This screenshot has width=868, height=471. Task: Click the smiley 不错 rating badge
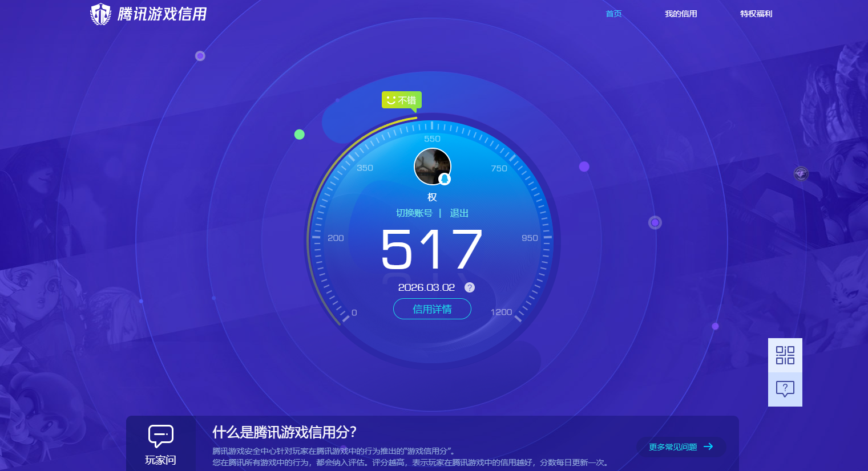[x=402, y=100]
